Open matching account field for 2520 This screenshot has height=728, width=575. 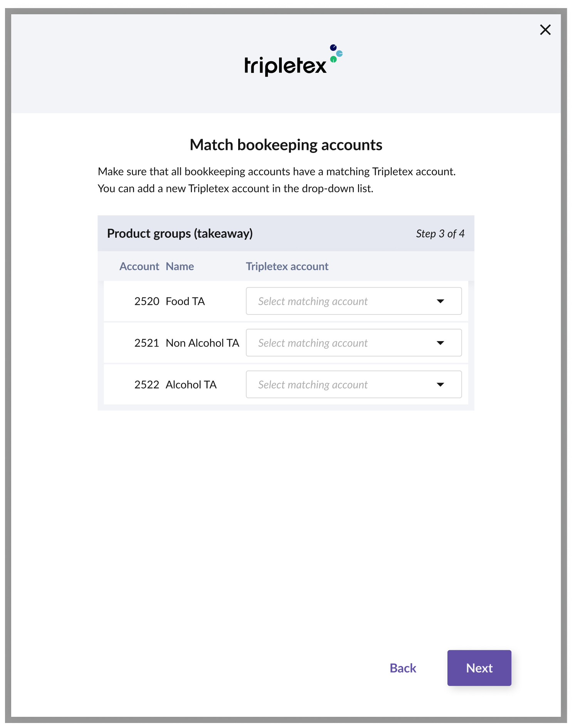tap(354, 301)
